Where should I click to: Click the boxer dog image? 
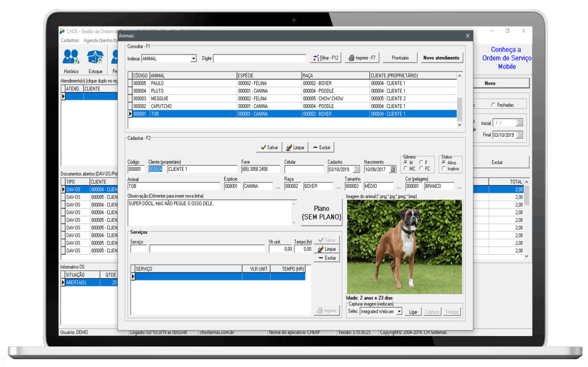point(404,247)
